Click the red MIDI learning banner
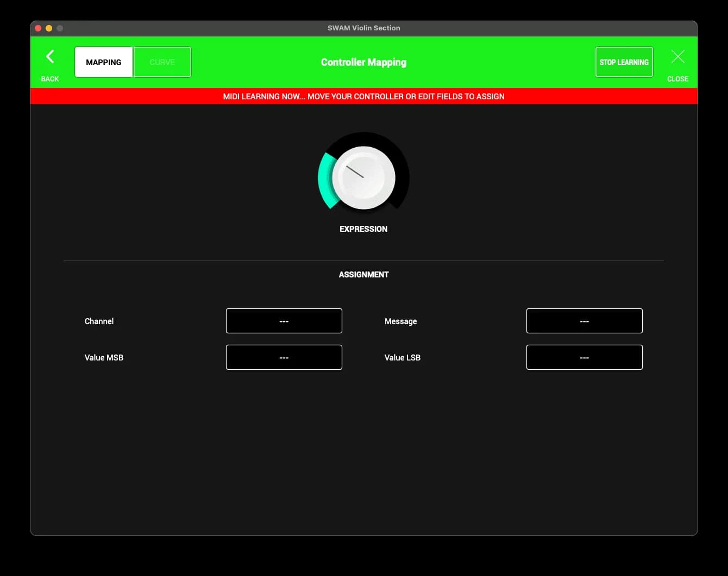The height and width of the screenshot is (576, 728). click(363, 97)
